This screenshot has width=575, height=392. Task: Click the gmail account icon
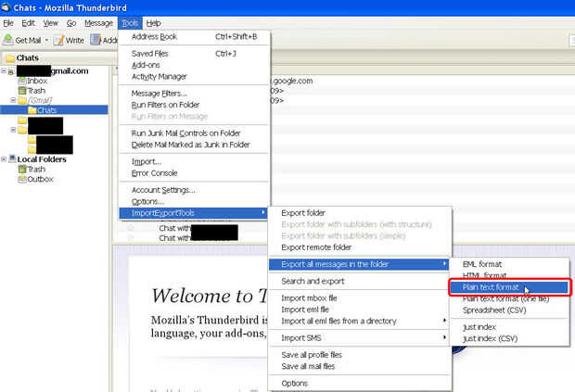[11, 71]
